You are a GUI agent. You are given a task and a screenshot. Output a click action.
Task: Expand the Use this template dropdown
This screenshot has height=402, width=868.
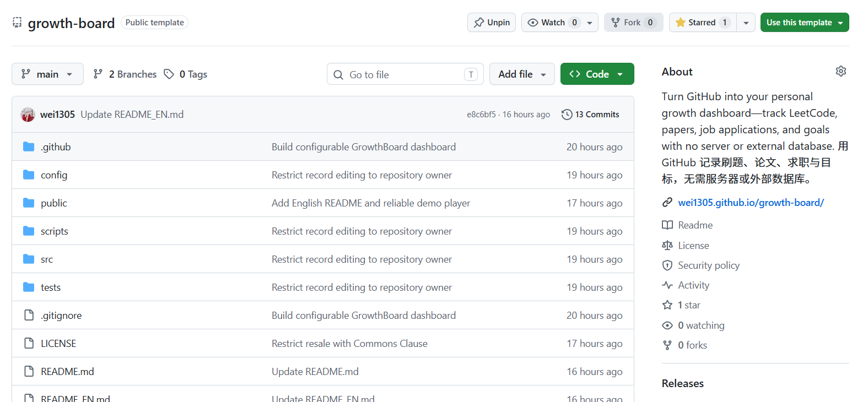click(805, 23)
